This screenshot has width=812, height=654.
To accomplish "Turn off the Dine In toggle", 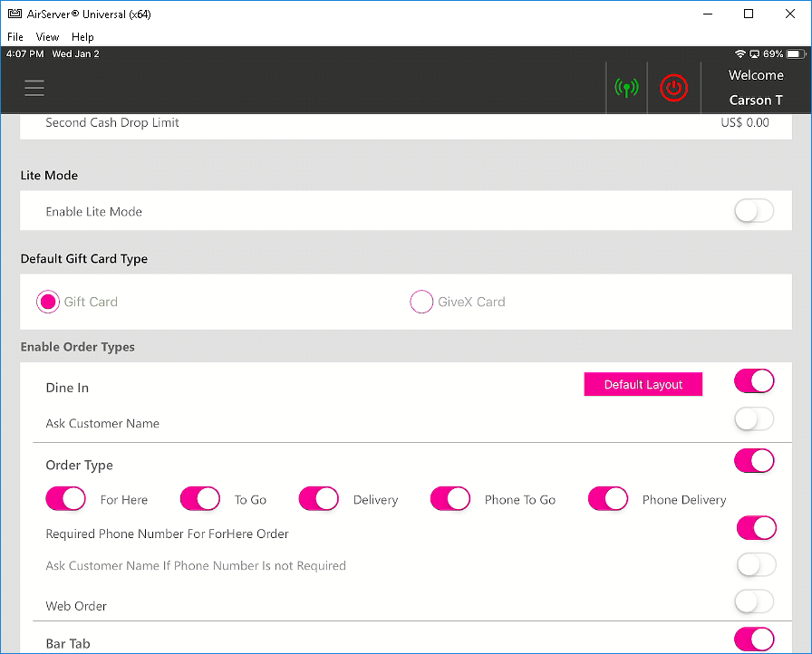I will pos(754,381).
